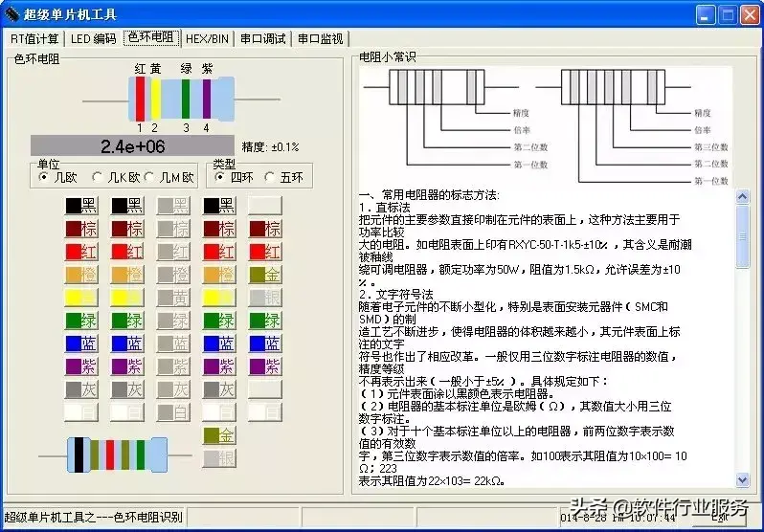Set multiplier to 金 gold below white
Screen dimensions: 764x532
tap(219, 435)
